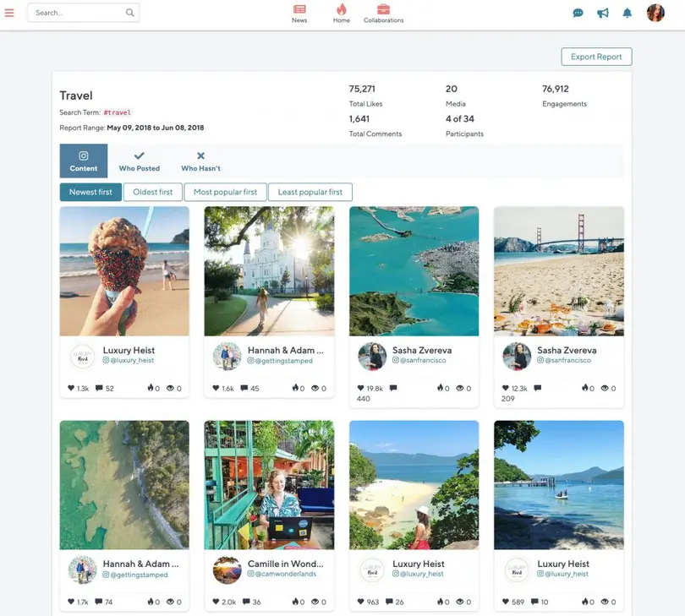685x616 pixels.
Task: Sort by Least popular first
Action: pos(310,193)
